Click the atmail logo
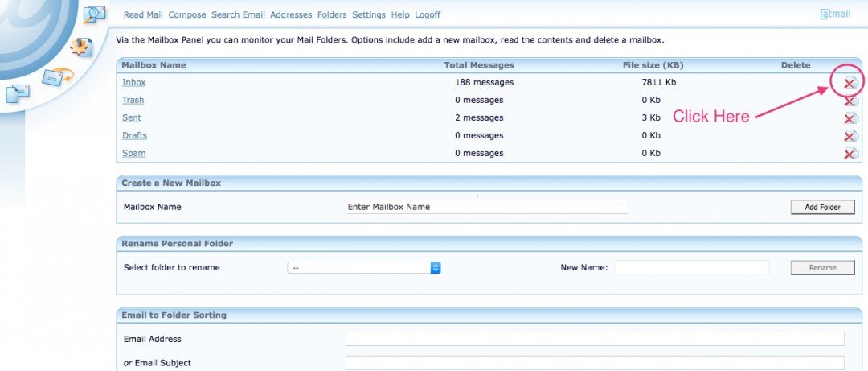The height and width of the screenshot is (371, 868). coord(835,14)
